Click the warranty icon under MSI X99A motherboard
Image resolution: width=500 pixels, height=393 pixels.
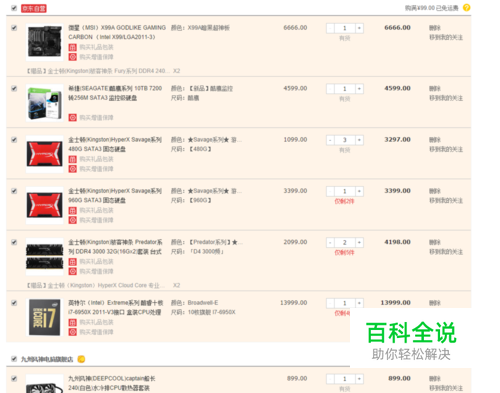pos(73,57)
